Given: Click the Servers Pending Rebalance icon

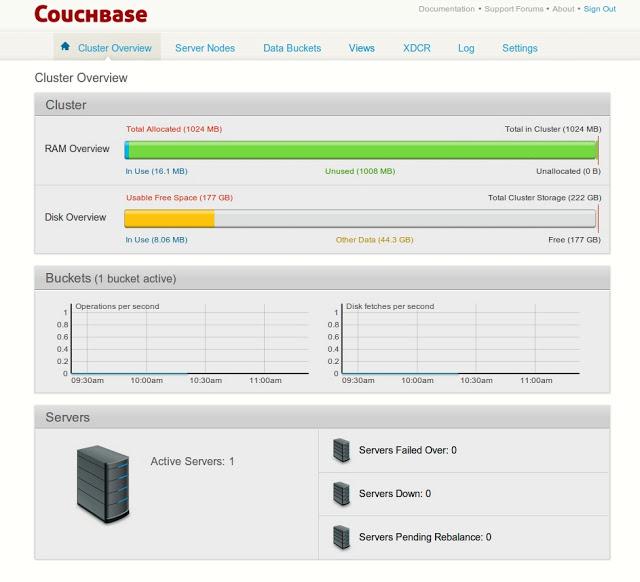Looking at the screenshot, I should click(x=341, y=537).
